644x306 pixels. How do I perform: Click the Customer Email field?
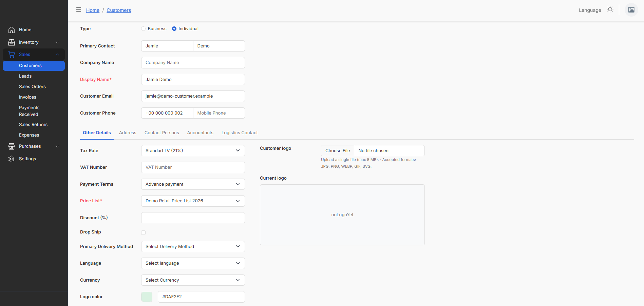click(193, 96)
